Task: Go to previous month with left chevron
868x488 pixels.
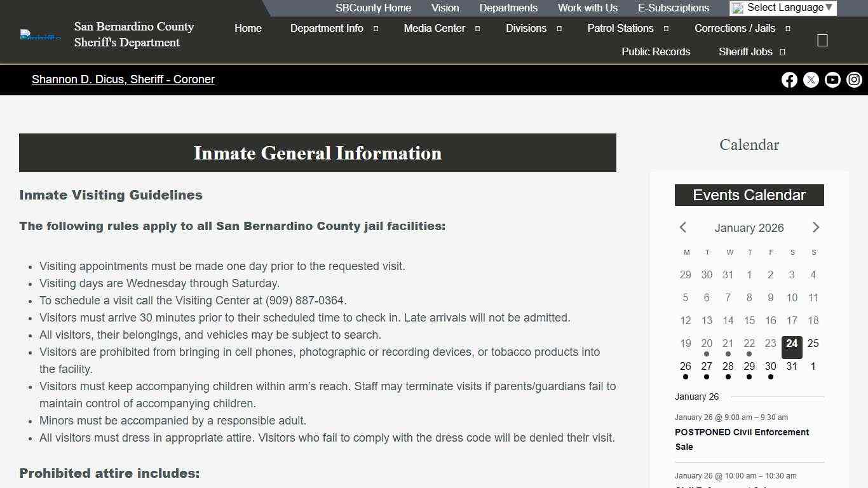Action: point(683,227)
